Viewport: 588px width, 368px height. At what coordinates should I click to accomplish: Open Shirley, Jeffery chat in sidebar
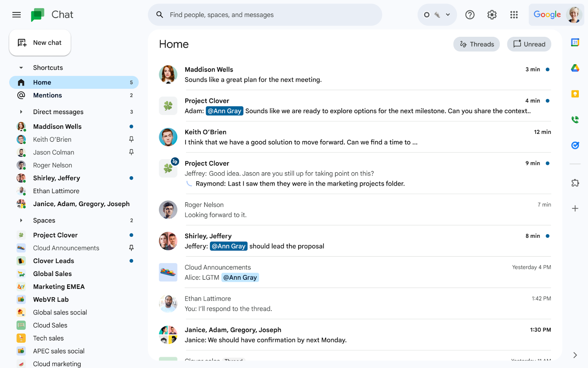(74, 178)
